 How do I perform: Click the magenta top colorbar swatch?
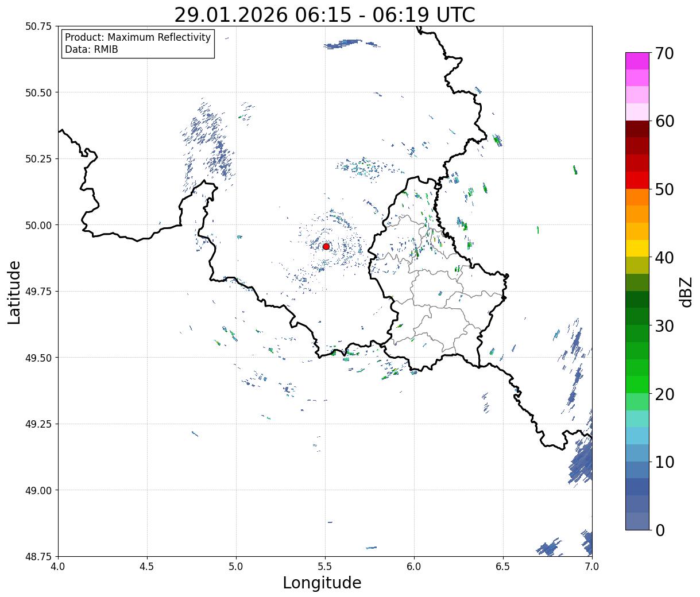click(x=637, y=61)
